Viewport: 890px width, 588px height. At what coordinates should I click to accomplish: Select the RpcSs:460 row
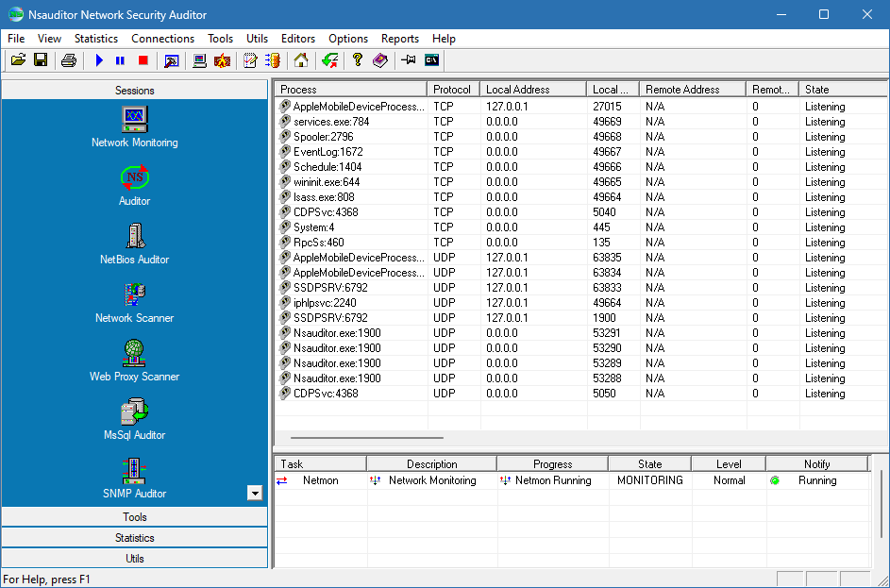tap(580, 243)
